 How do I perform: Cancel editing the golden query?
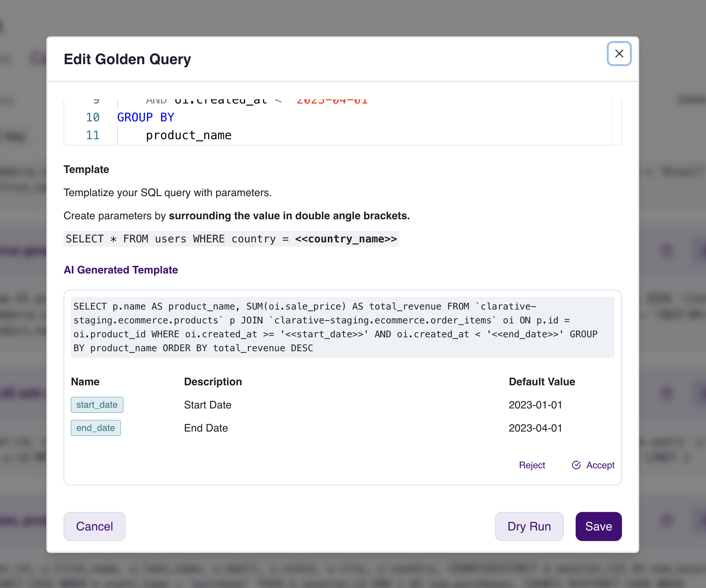pos(95,526)
